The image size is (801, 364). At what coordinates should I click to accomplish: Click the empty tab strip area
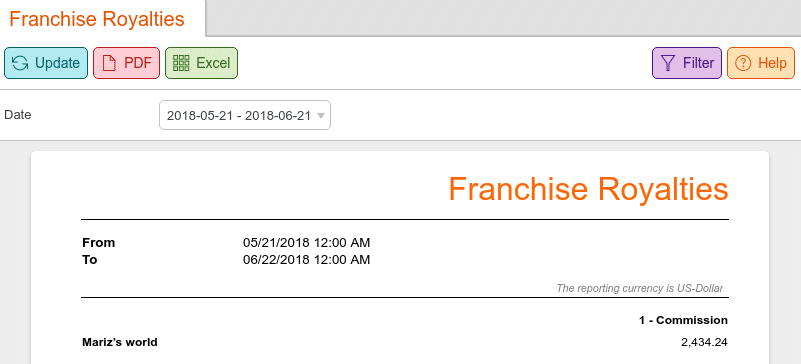pyautogui.click(x=503, y=18)
